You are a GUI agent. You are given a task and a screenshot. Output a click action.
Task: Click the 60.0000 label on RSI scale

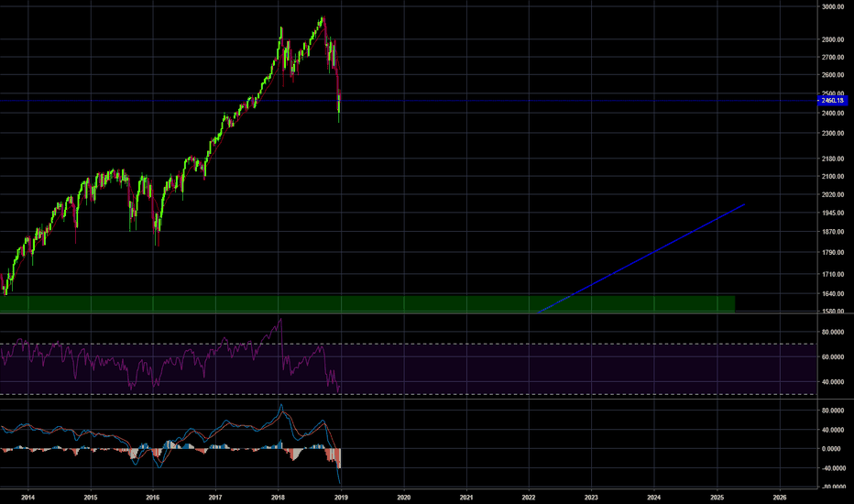coord(833,356)
